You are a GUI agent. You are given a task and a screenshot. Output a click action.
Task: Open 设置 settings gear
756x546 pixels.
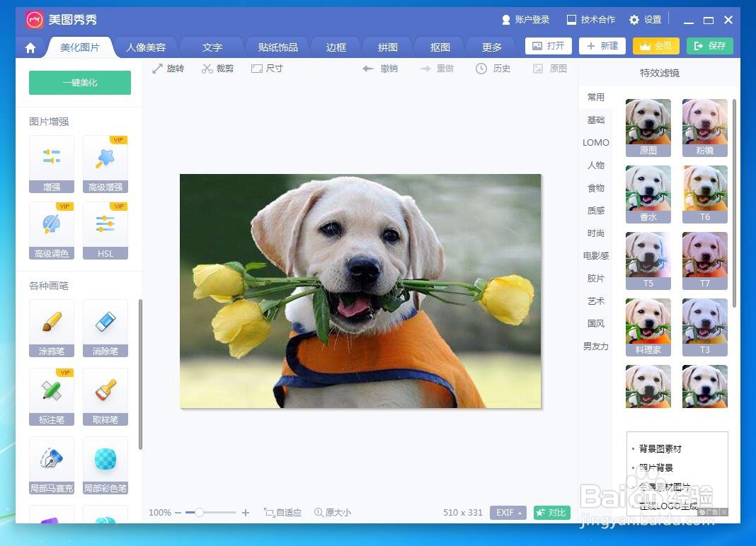645,20
